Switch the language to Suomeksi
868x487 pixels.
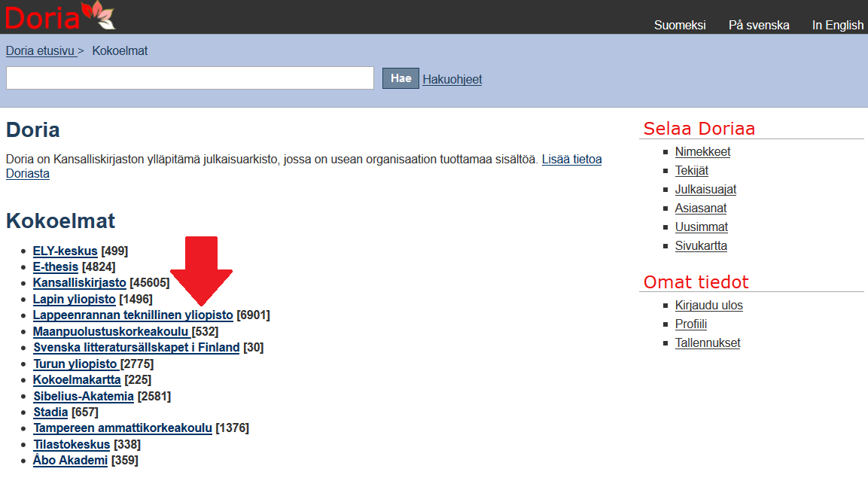[680, 25]
